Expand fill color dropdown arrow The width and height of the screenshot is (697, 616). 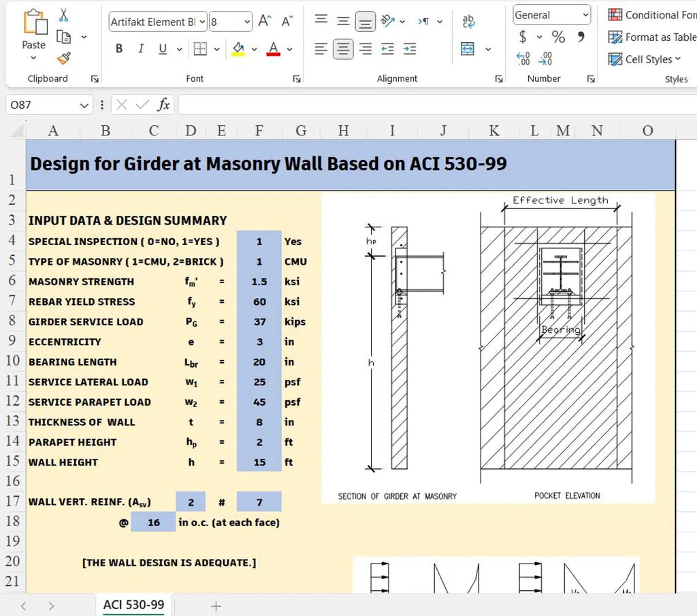pos(255,49)
